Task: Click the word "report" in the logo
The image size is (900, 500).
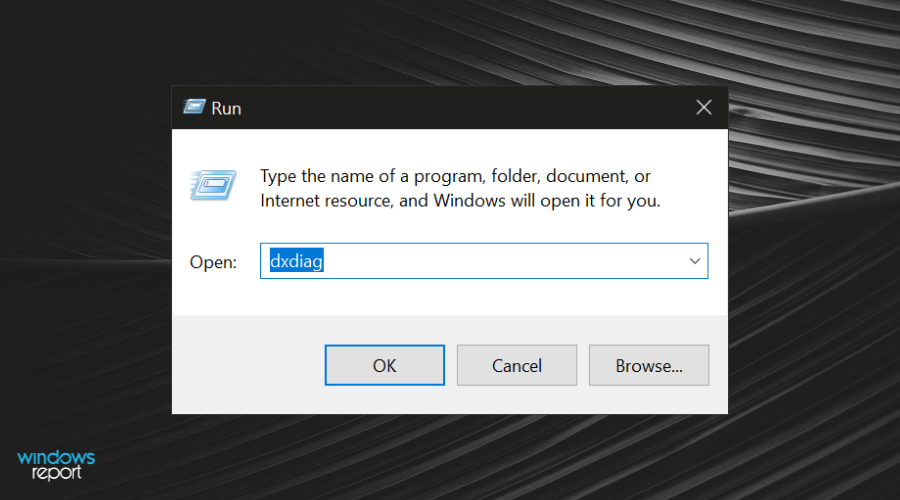Action: coord(56,473)
